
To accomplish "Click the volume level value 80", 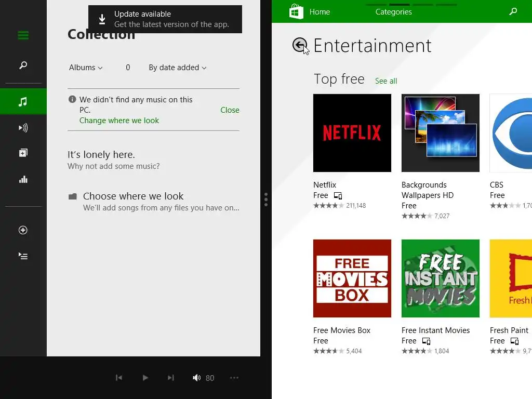I will tap(210, 378).
